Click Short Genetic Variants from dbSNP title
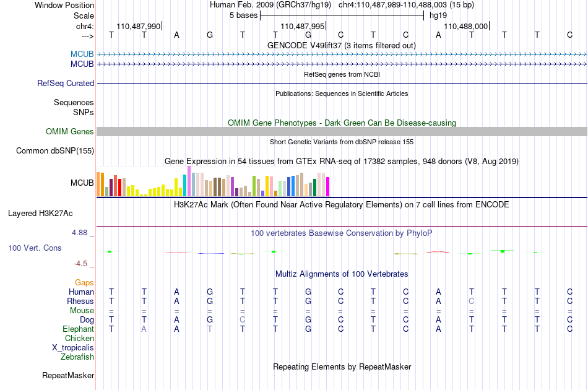The height and width of the screenshot is (390, 588). click(x=342, y=142)
